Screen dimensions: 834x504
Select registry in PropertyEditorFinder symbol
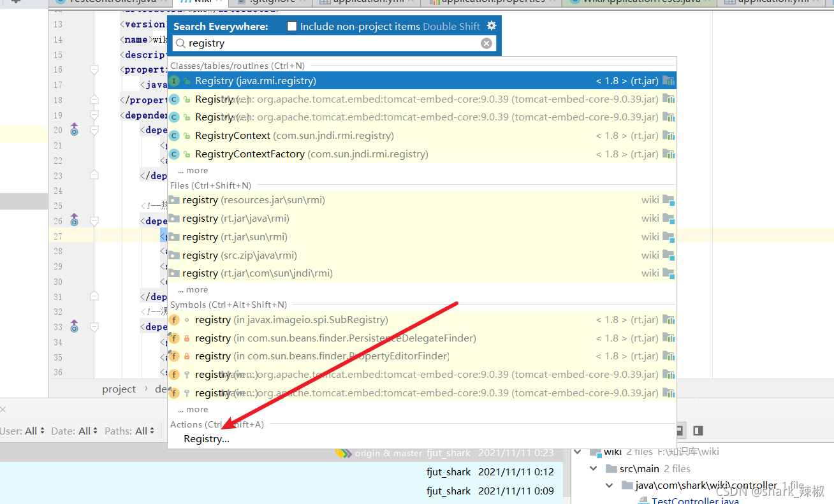[x=421, y=356]
